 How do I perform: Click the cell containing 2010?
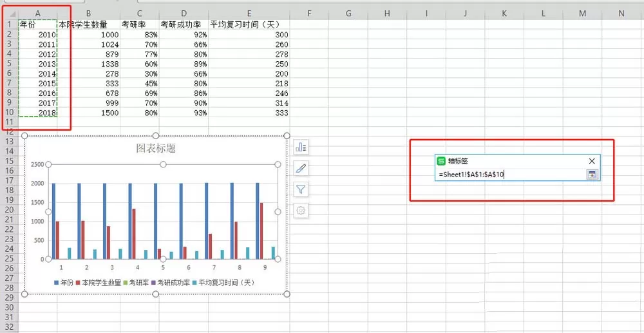pos(37,35)
